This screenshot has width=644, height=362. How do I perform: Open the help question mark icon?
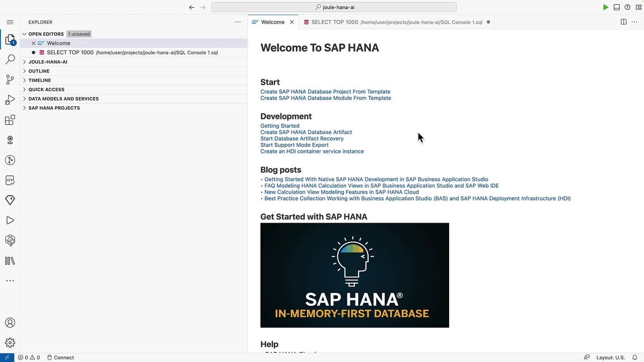627,8
